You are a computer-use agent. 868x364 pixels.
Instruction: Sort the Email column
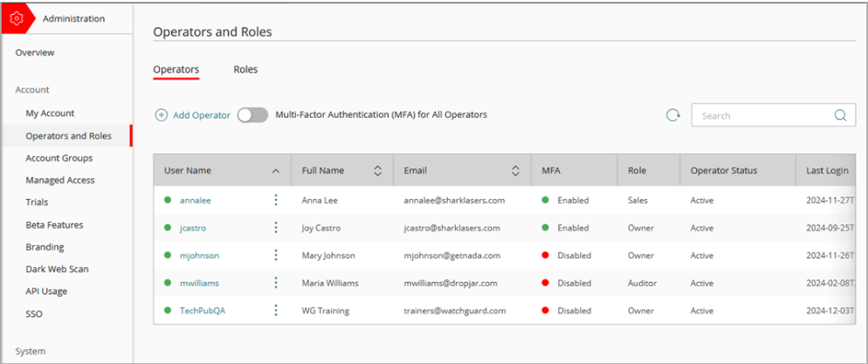pos(515,171)
